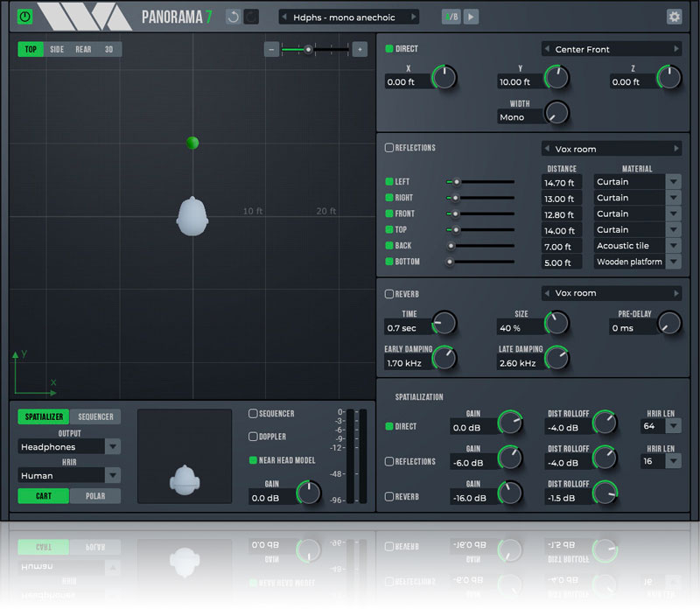
Task: Click the Reverb Size knob
Action: click(556, 322)
